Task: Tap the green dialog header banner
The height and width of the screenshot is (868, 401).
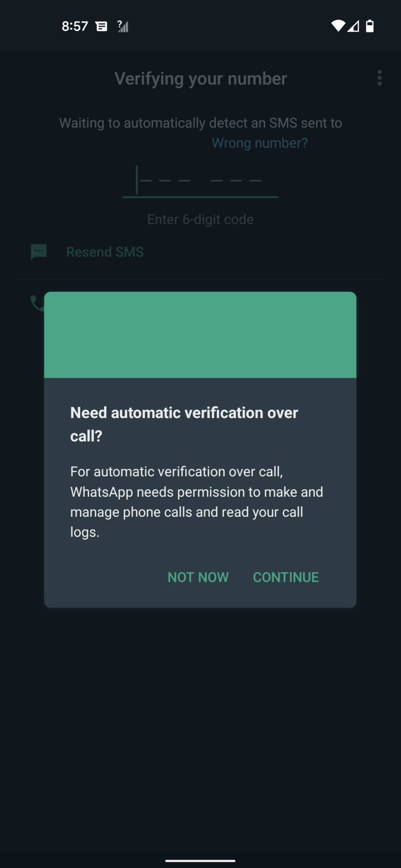Action: coord(200,335)
